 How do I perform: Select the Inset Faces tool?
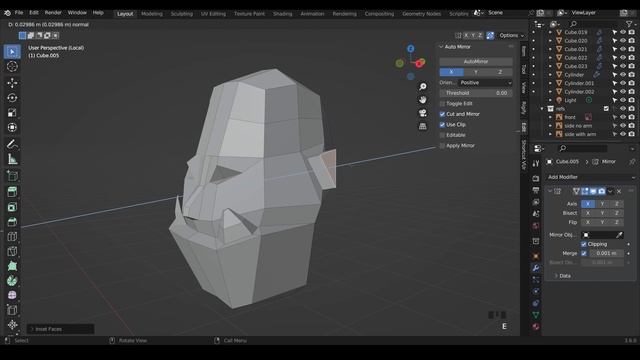click(12, 207)
